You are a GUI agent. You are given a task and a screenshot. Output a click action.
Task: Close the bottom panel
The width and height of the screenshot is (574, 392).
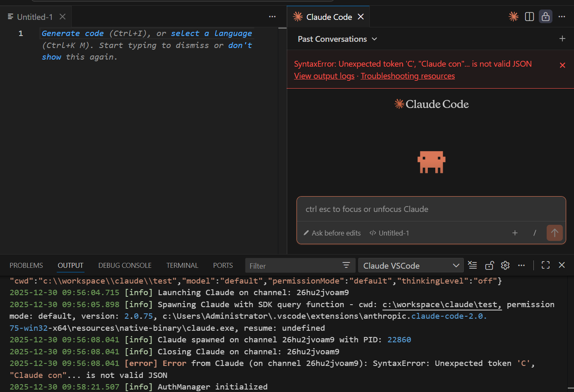tap(562, 265)
